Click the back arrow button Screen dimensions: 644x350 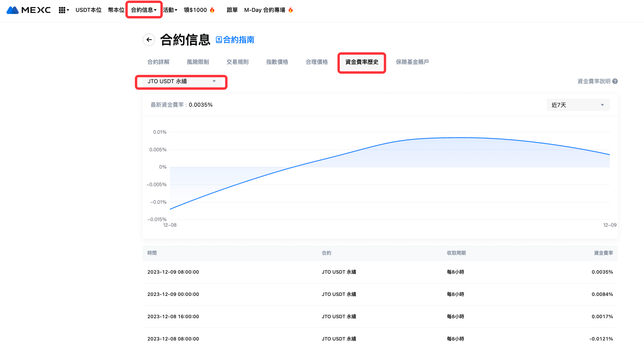pyautogui.click(x=149, y=40)
